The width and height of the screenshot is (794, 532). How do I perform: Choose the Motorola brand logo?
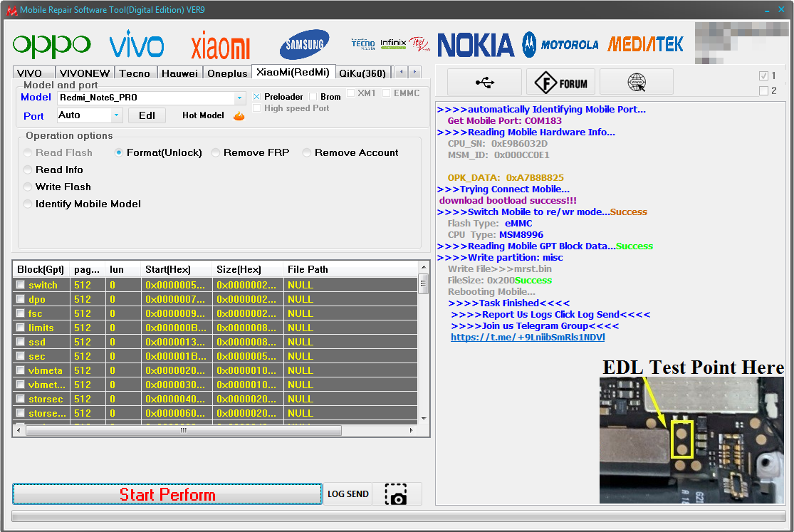[x=560, y=45]
